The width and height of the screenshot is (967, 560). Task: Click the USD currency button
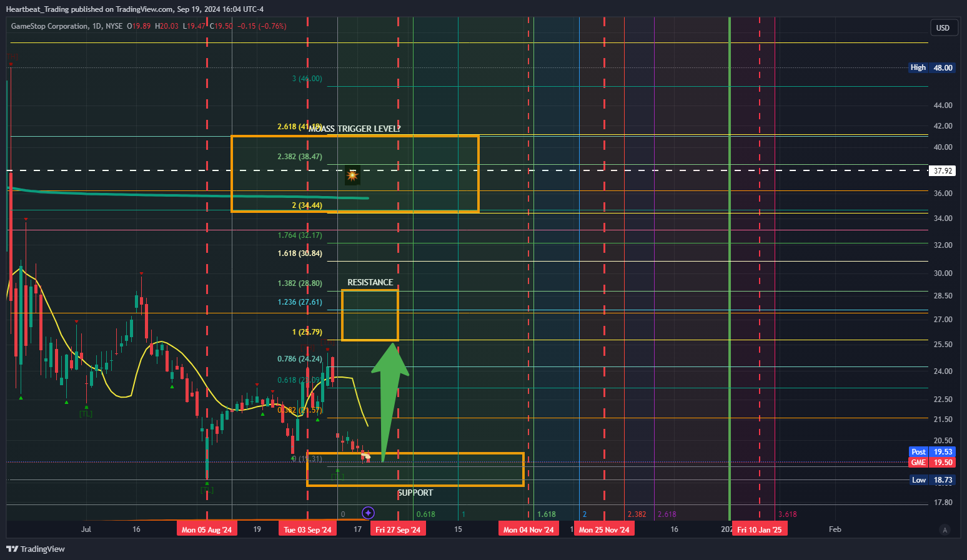coord(943,27)
